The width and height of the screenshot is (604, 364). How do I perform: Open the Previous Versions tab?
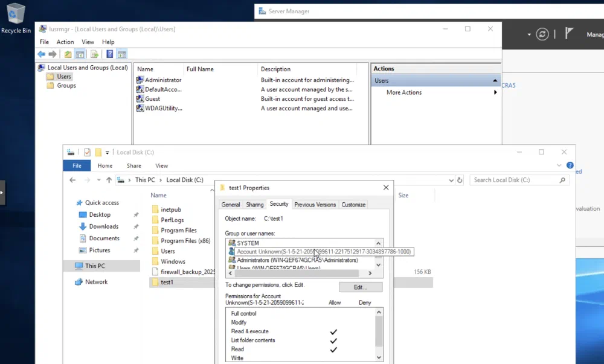[315, 205]
